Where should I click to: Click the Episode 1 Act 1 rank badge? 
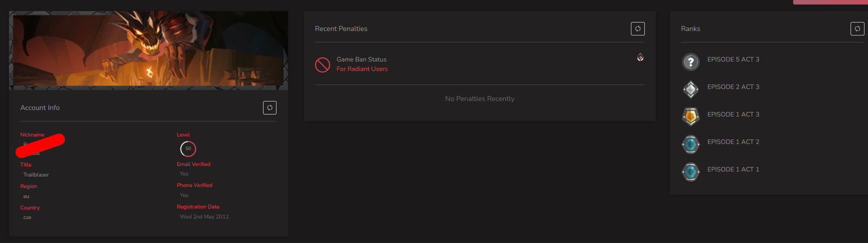(691, 172)
